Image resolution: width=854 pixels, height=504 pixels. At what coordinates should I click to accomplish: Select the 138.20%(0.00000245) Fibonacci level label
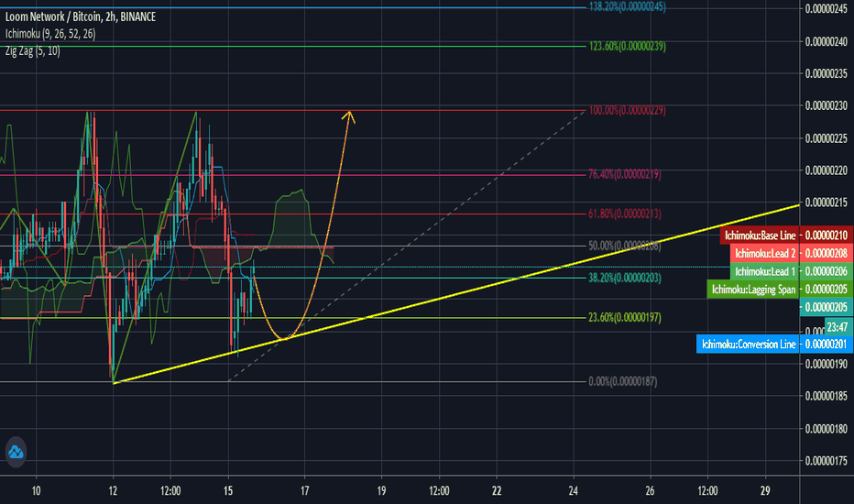tap(628, 6)
